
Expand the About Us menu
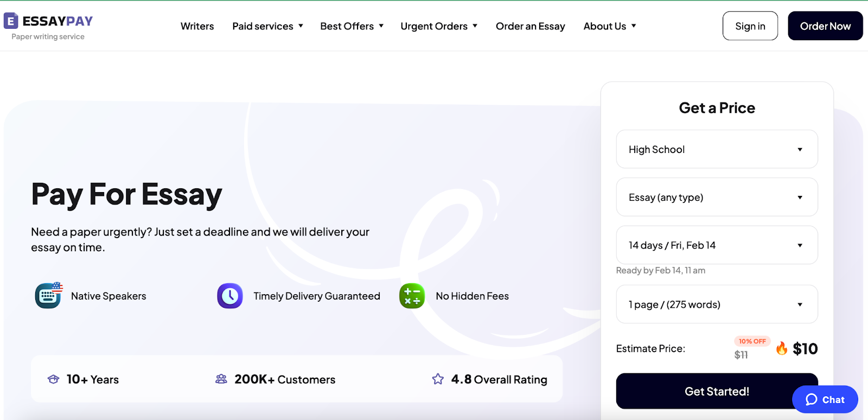(x=610, y=26)
